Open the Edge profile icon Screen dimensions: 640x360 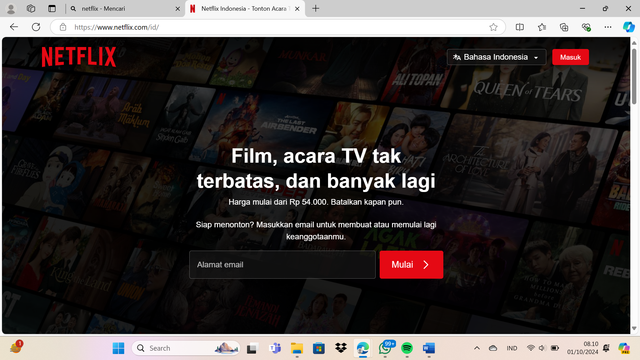[x=11, y=9]
